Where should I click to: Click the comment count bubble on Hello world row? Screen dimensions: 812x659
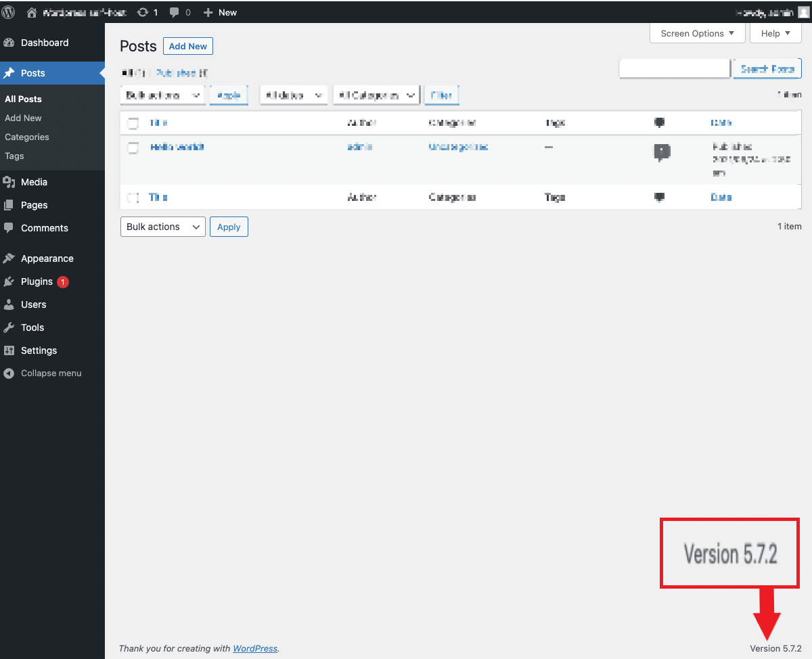[662, 152]
